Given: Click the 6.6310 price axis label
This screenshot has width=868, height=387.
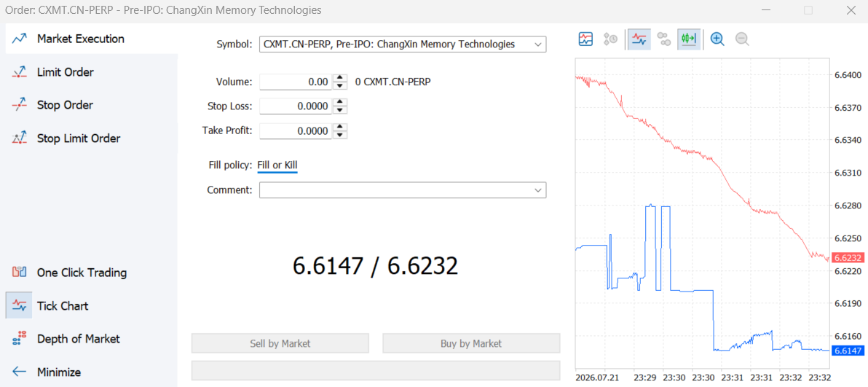Looking at the screenshot, I should pyautogui.click(x=848, y=173).
